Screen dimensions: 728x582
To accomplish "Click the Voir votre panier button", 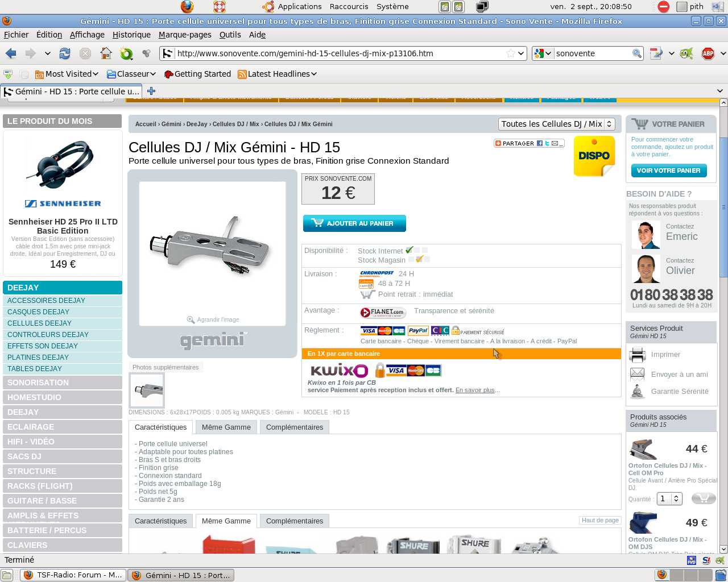I will pyautogui.click(x=668, y=171).
